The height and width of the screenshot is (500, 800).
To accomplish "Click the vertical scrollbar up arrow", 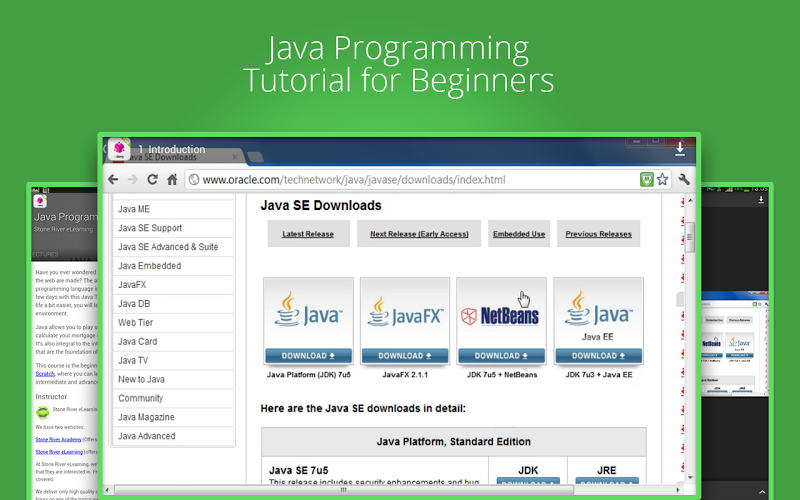I will [x=690, y=201].
